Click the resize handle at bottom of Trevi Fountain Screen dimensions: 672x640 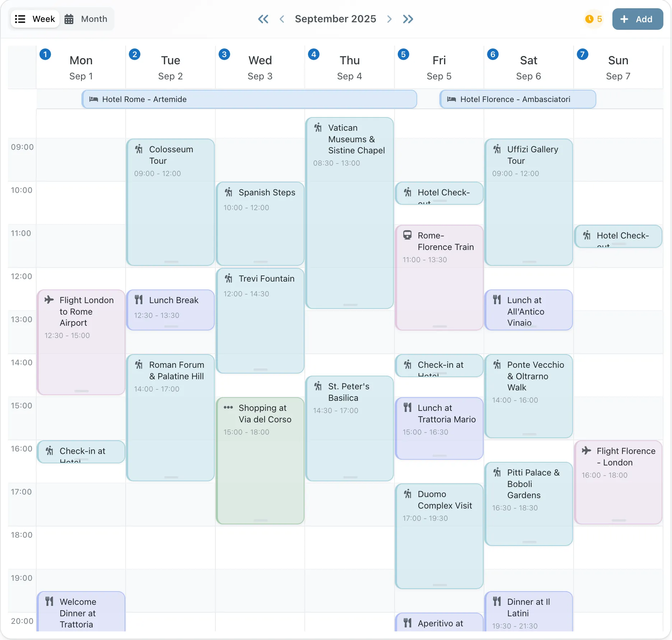pyautogui.click(x=260, y=370)
